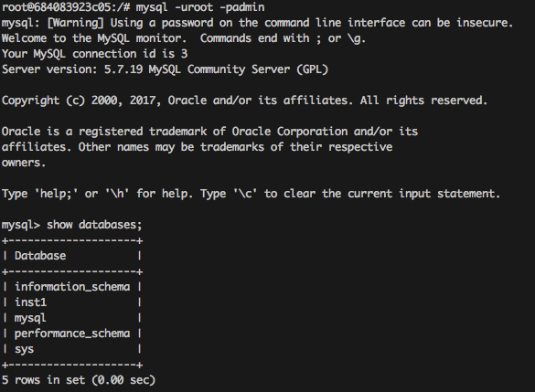Select the performance_schema row

click(x=72, y=334)
